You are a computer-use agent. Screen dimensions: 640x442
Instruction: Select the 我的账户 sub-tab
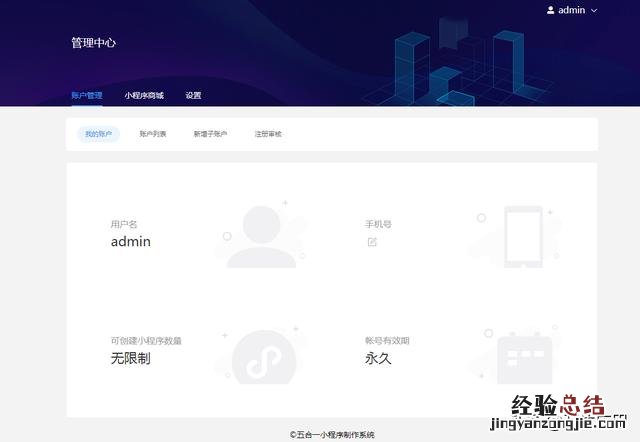[x=98, y=134]
